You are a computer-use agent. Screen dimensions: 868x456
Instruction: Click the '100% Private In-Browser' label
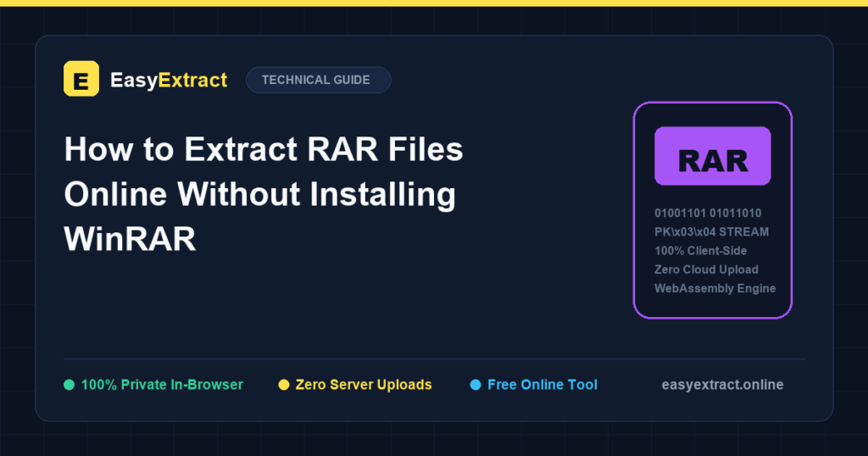point(162,385)
